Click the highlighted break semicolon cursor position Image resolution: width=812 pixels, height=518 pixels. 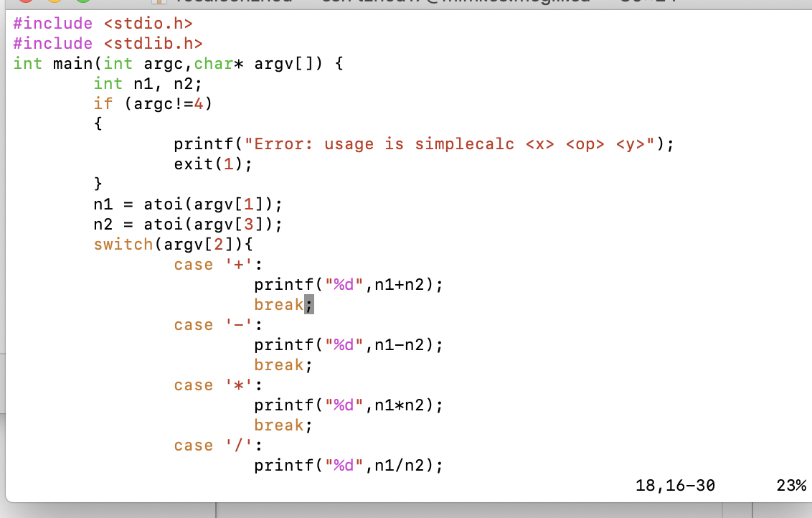point(309,304)
